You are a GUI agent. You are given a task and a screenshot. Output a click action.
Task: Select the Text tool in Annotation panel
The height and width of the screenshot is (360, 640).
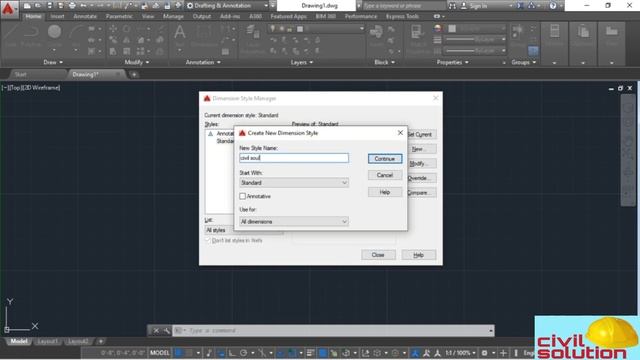(x=180, y=32)
